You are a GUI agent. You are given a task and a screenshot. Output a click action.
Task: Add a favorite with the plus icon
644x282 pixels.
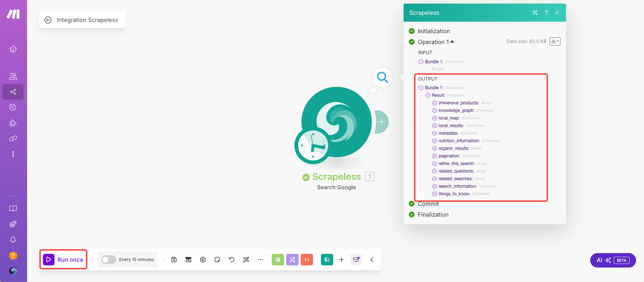coord(342,259)
